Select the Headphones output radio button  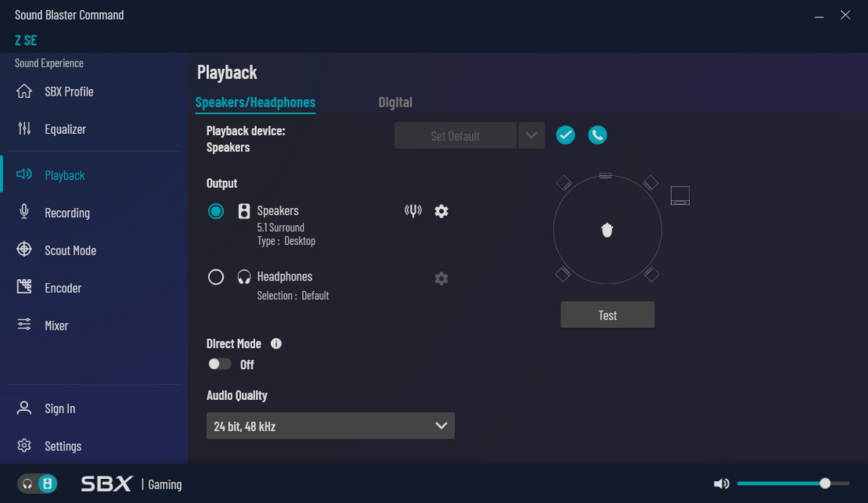(215, 277)
